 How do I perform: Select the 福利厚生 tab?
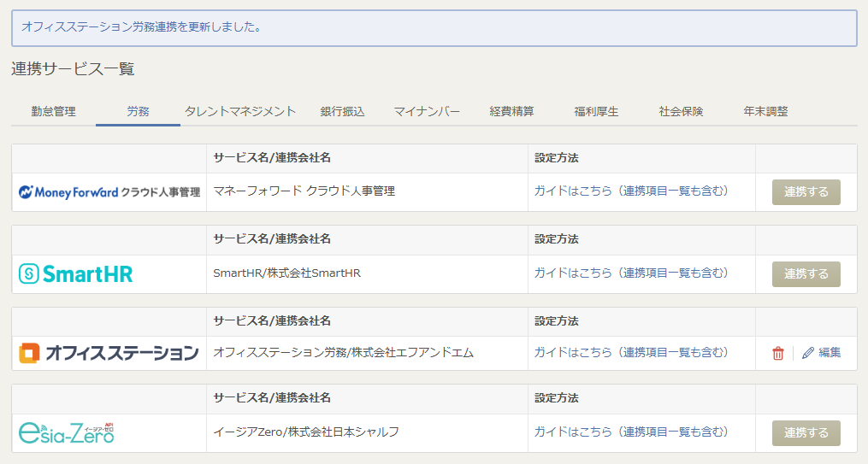[597, 112]
